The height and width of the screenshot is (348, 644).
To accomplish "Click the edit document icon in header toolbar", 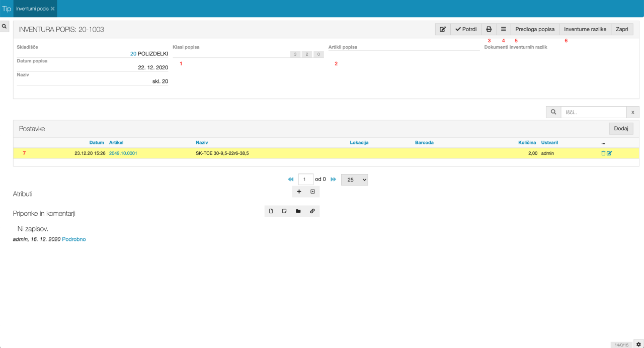I will (x=443, y=29).
